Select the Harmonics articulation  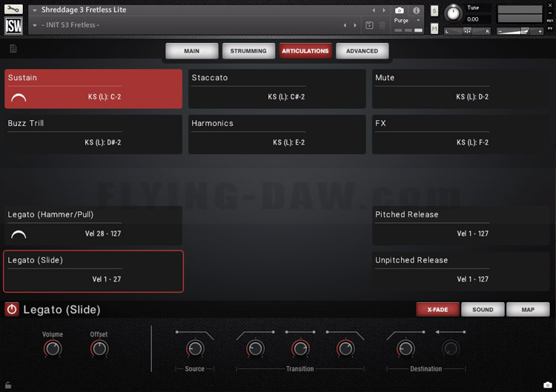pos(277,134)
